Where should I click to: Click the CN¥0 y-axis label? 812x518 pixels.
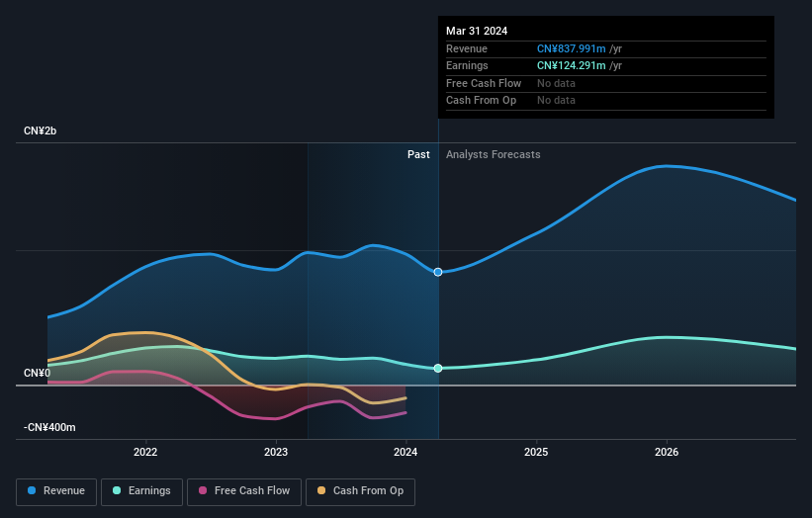[x=38, y=373]
